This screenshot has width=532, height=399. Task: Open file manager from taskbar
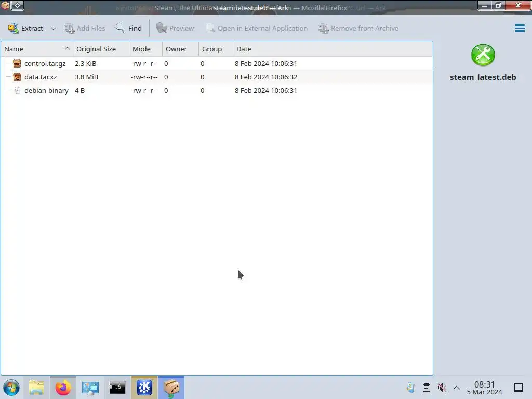(x=36, y=388)
